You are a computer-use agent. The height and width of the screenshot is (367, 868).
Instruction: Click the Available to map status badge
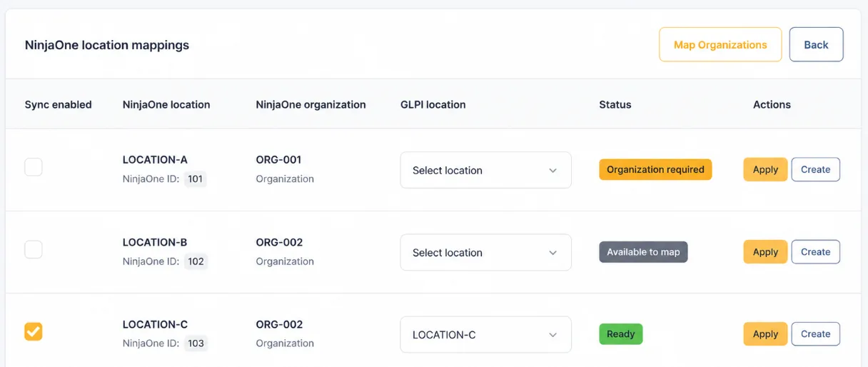pos(643,252)
